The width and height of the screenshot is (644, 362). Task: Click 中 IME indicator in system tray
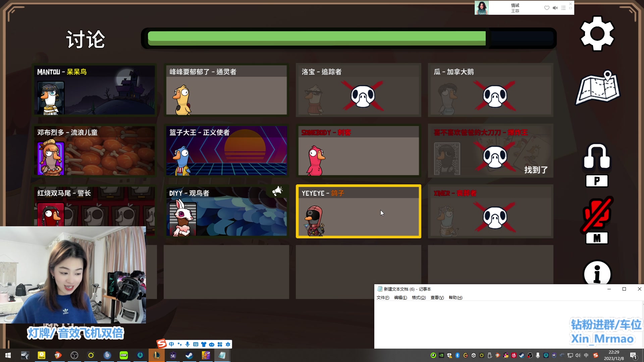(x=586, y=355)
